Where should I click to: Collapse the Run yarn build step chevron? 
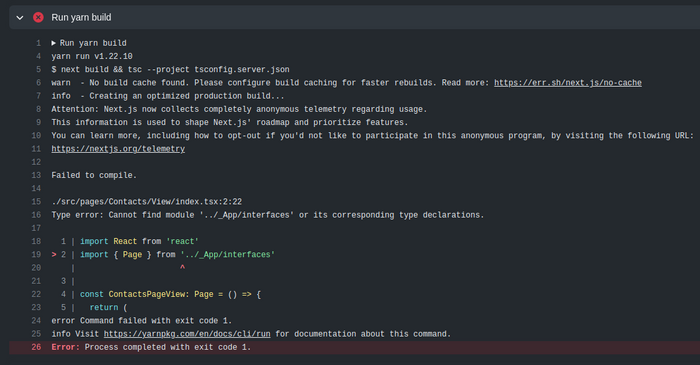click(20, 18)
